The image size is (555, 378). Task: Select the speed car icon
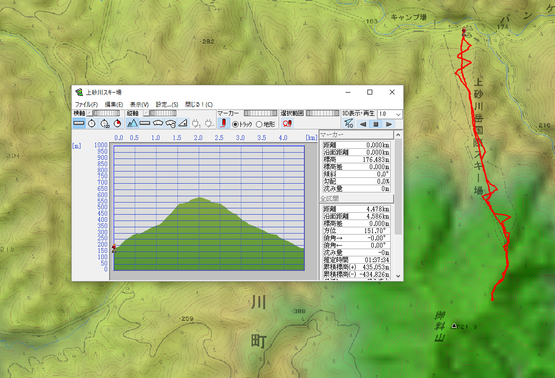[158, 123]
